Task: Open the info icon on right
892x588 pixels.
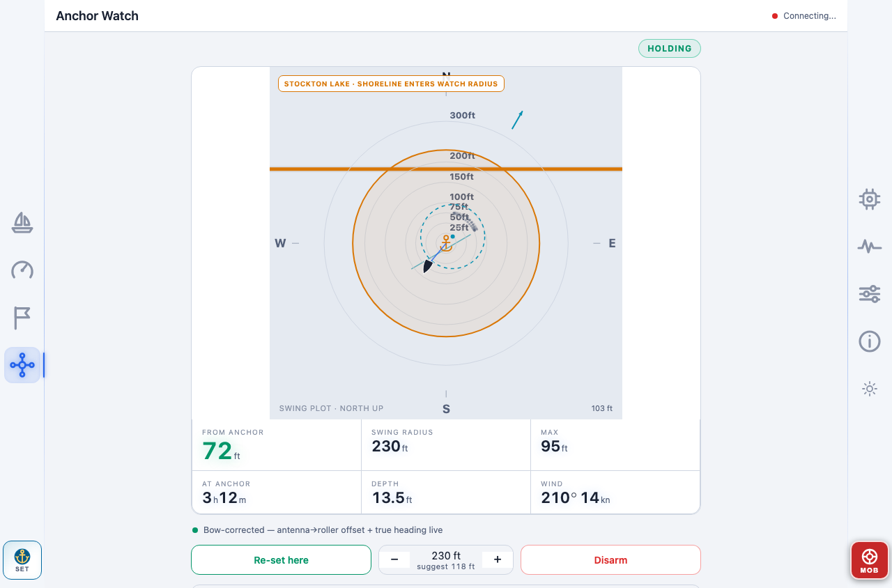Action: (x=870, y=341)
